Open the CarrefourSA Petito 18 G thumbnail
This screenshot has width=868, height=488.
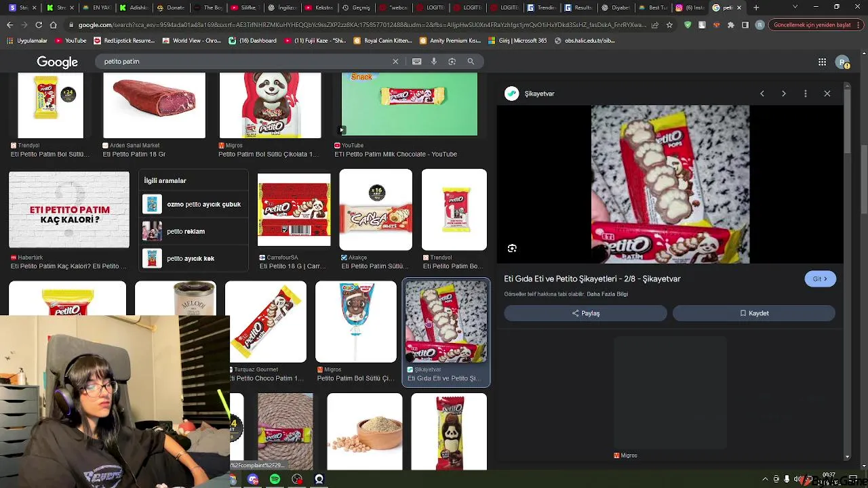click(x=294, y=210)
